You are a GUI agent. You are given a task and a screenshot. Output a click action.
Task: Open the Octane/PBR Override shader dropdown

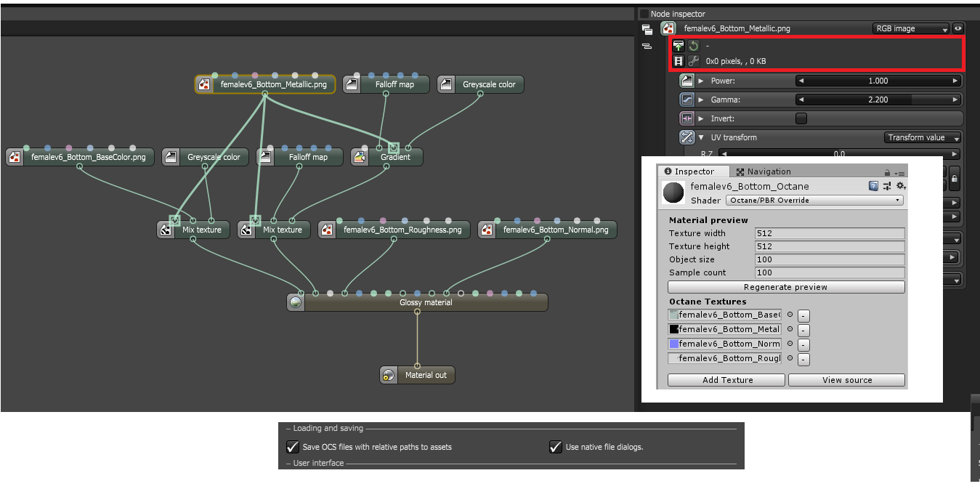pos(815,200)
